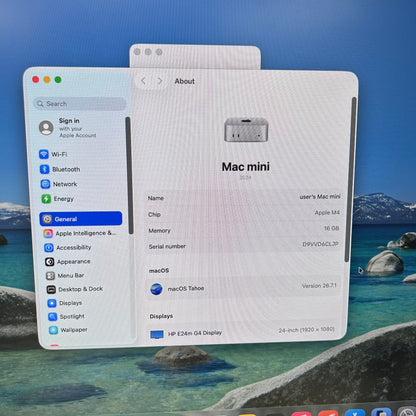
Task: Go back with the left chevron
Action: pyautogui.click(x=143, y=81)
